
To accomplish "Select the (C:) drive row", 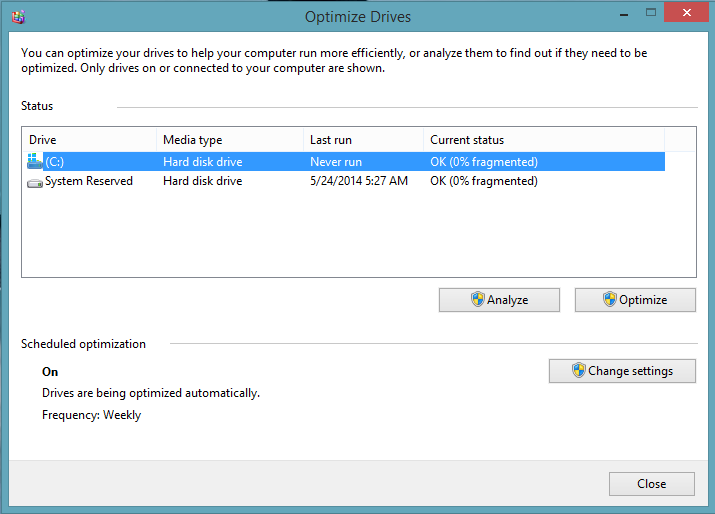I will 344,162.
